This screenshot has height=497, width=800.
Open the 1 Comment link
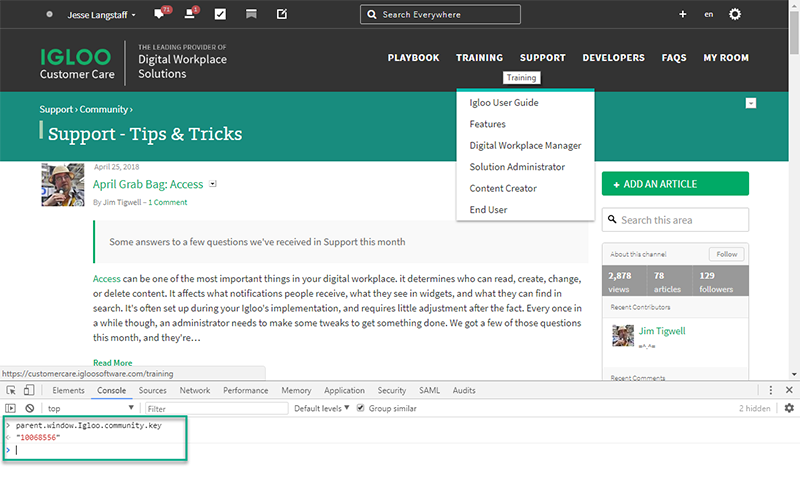tap(168, 203)
